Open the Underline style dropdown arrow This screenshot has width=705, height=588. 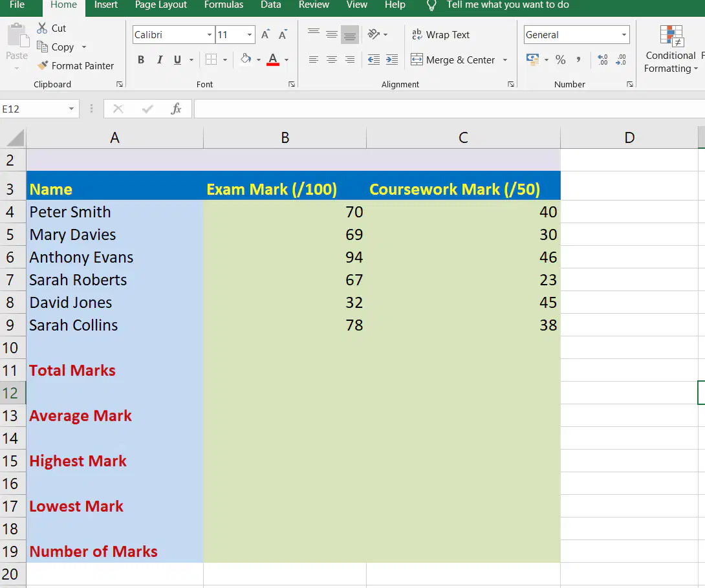tap(191, 60)
